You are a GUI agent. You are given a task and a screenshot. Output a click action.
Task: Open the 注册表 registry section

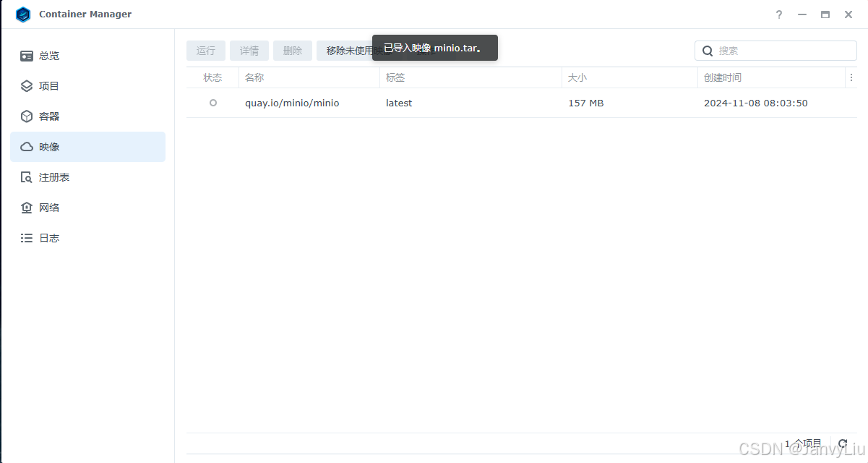tap(87, 177)
